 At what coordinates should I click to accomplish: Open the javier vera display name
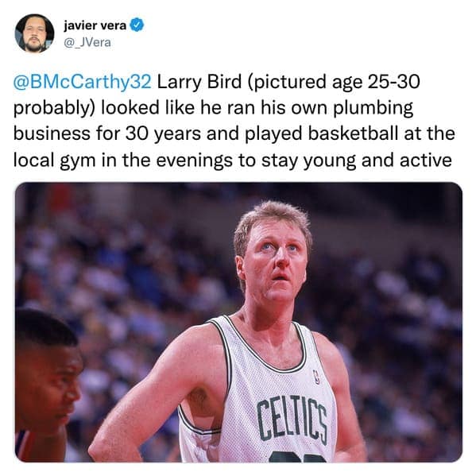tap(95, 25)
